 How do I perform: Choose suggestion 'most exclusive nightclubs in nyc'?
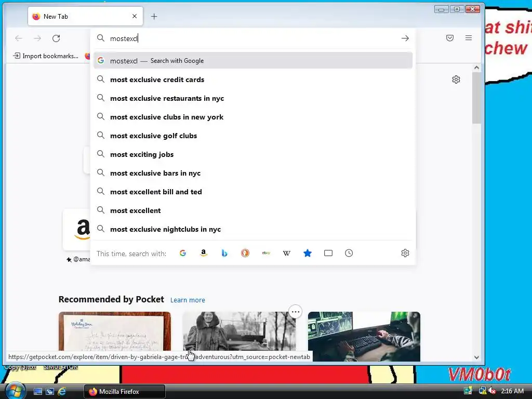coord(253,229)
